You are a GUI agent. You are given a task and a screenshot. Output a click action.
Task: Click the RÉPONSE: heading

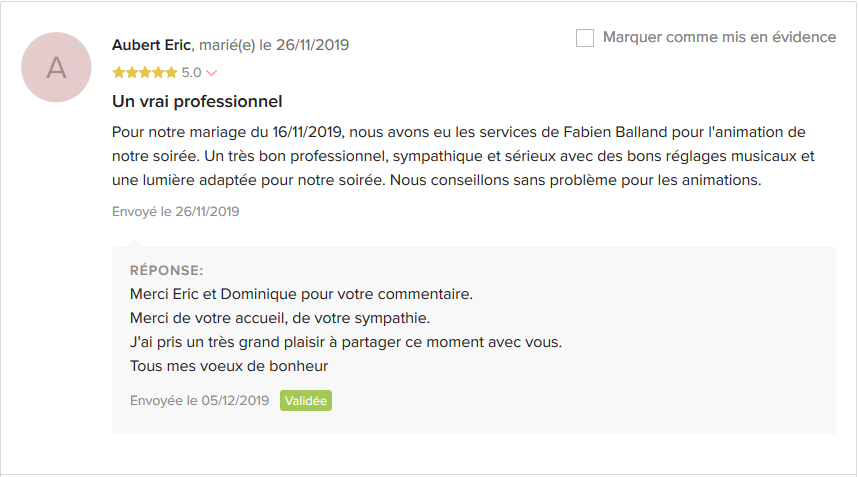(x=167, y=271)
